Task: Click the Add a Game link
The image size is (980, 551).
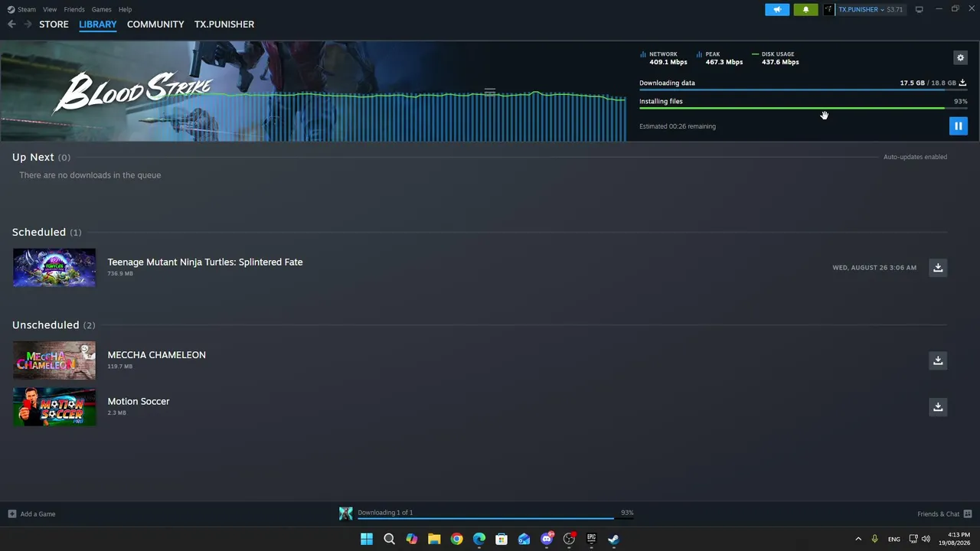Action: coord(38,514)
